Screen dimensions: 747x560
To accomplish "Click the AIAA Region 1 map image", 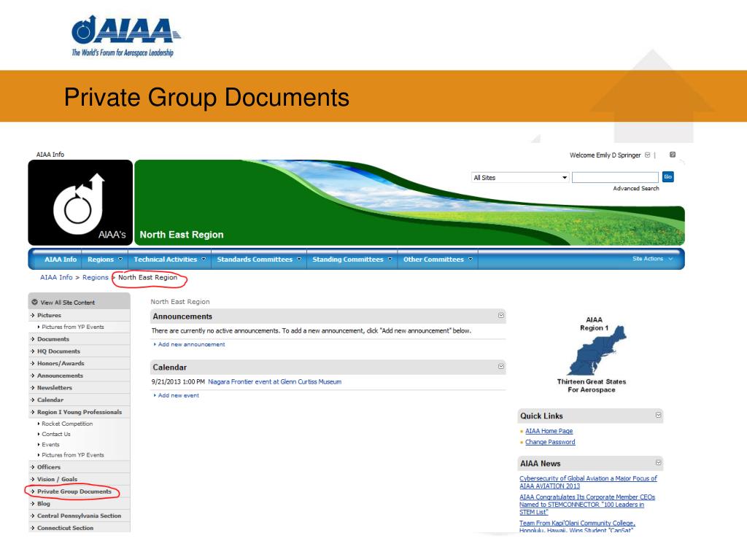I will 592,354.
